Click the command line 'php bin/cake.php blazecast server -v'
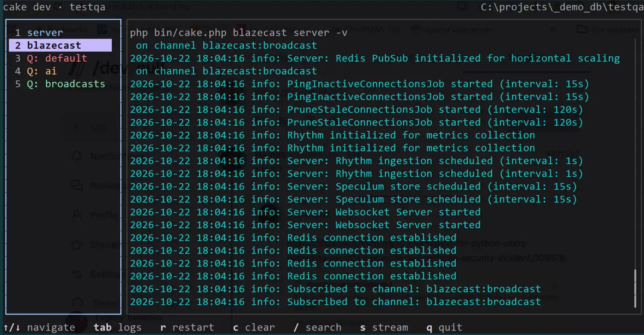 [x=238, y=33]
